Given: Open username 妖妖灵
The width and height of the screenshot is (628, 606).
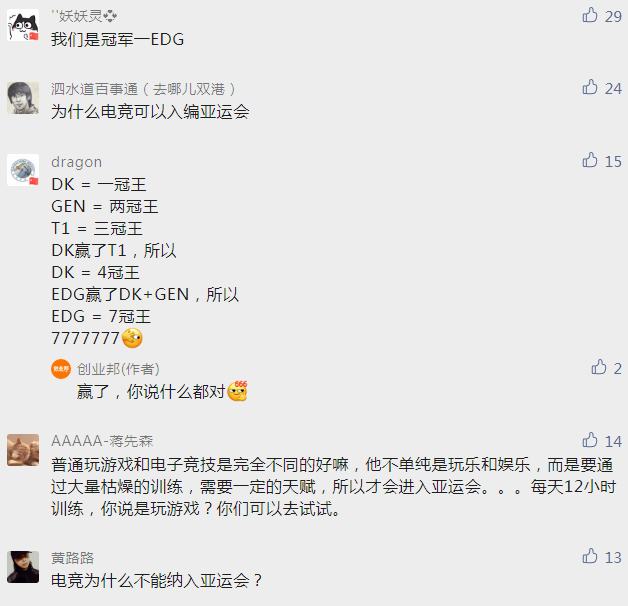Looking at the screenshot, I should click(x=84, y=16).
